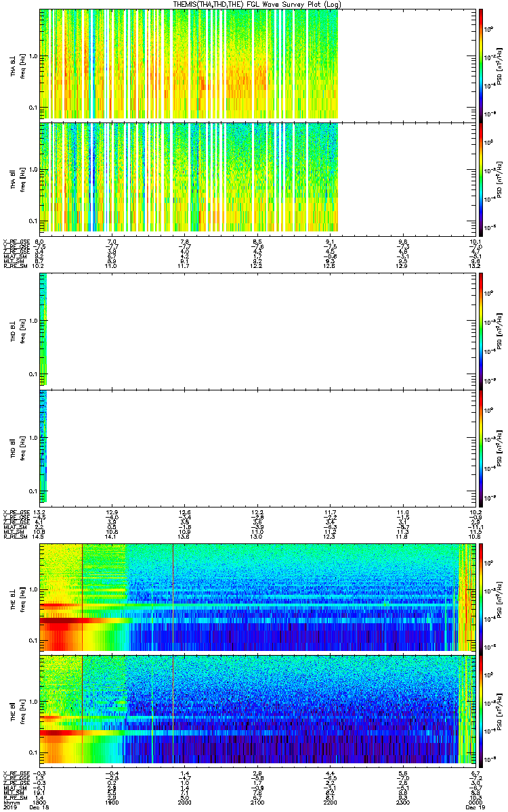Screen dimensions: 508x812
Task: Click the "X_RE_GSE" row label under the THA panels
Action: 17,241
